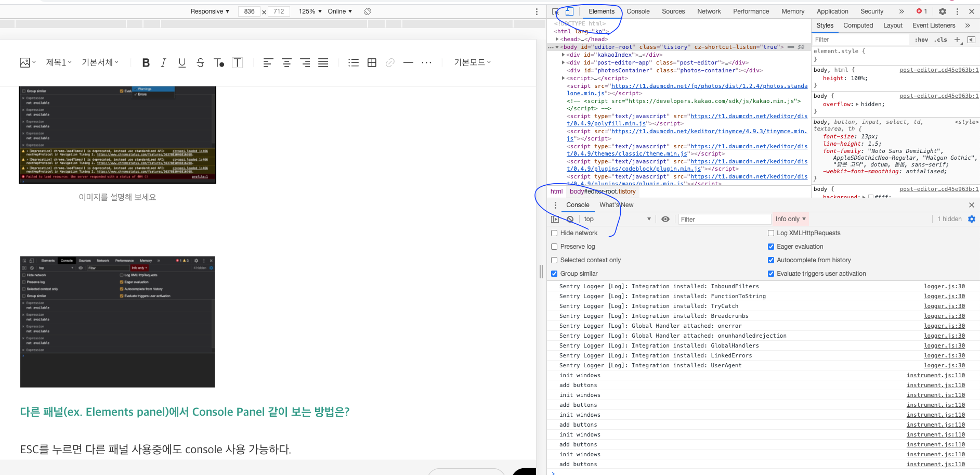Open the text color tool
980x475 pixels.
[x=219, y=63]
